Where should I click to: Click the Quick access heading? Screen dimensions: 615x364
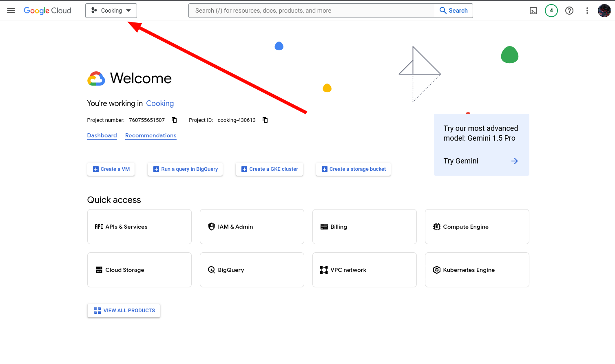114,200
